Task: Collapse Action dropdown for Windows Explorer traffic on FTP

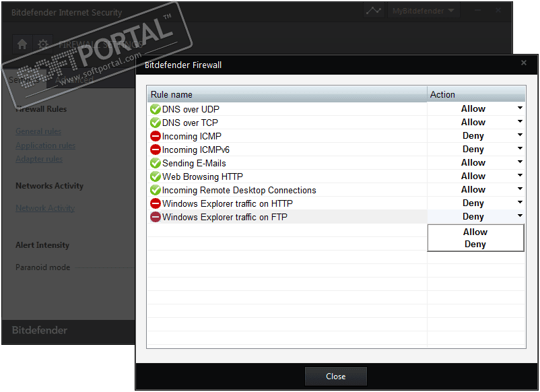Action: coord(520,216)
